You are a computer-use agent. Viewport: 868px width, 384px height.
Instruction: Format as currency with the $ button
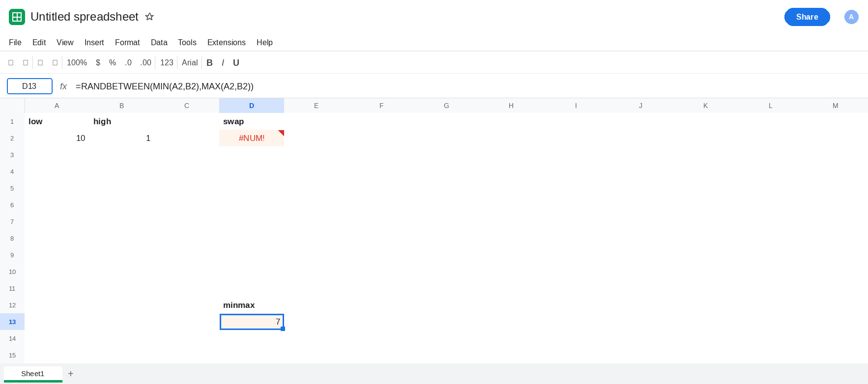click(x=98, y=63)
